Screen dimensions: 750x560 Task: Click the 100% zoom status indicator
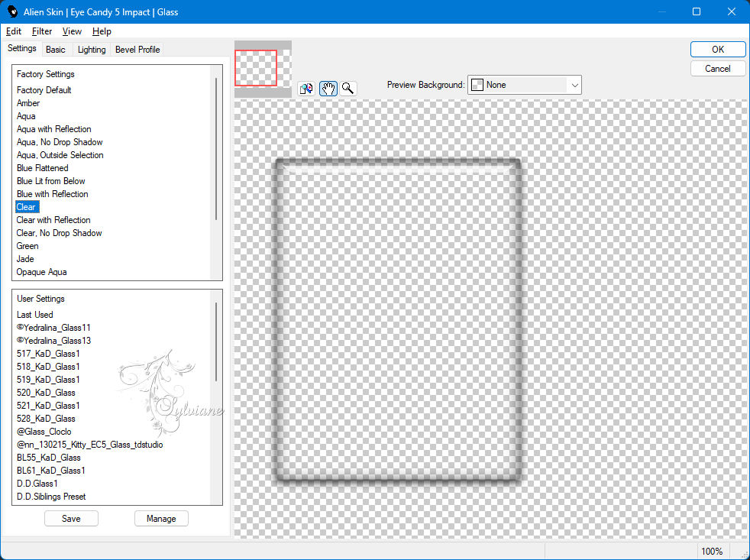coord(711,551)
